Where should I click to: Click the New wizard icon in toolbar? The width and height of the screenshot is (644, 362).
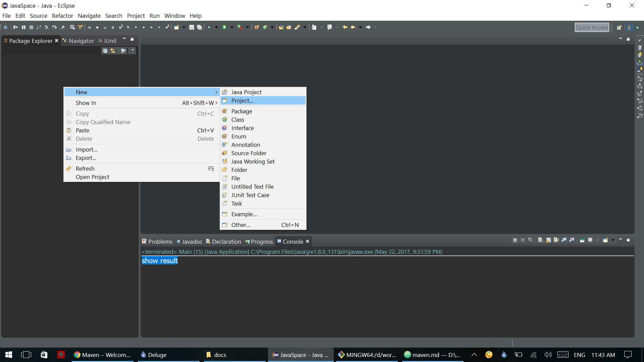point(176,27)
